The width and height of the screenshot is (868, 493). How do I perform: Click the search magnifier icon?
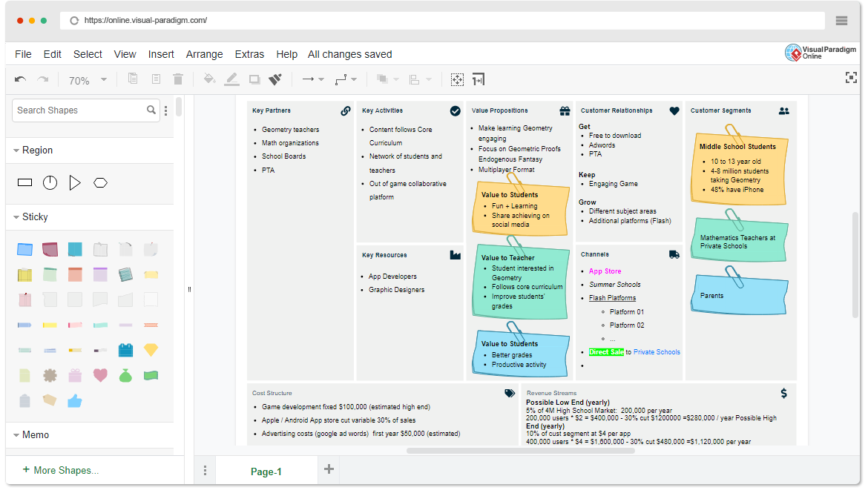(151, 110)
